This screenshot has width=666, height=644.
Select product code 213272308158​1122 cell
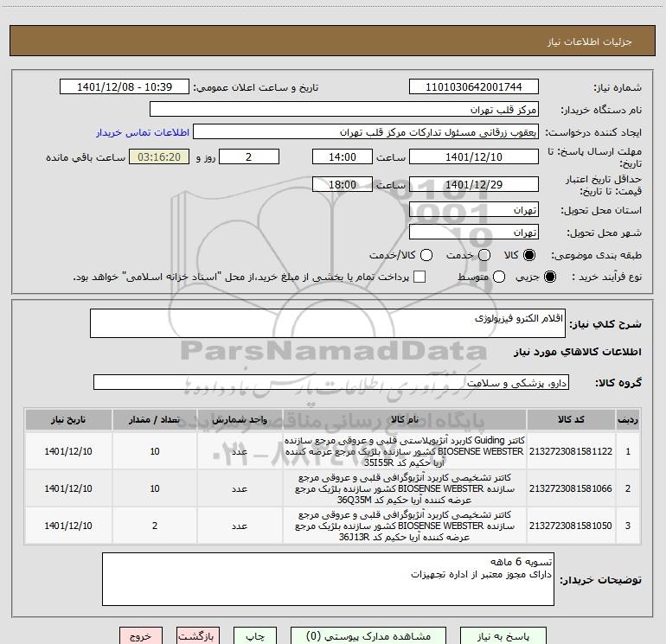click(571, 451)
